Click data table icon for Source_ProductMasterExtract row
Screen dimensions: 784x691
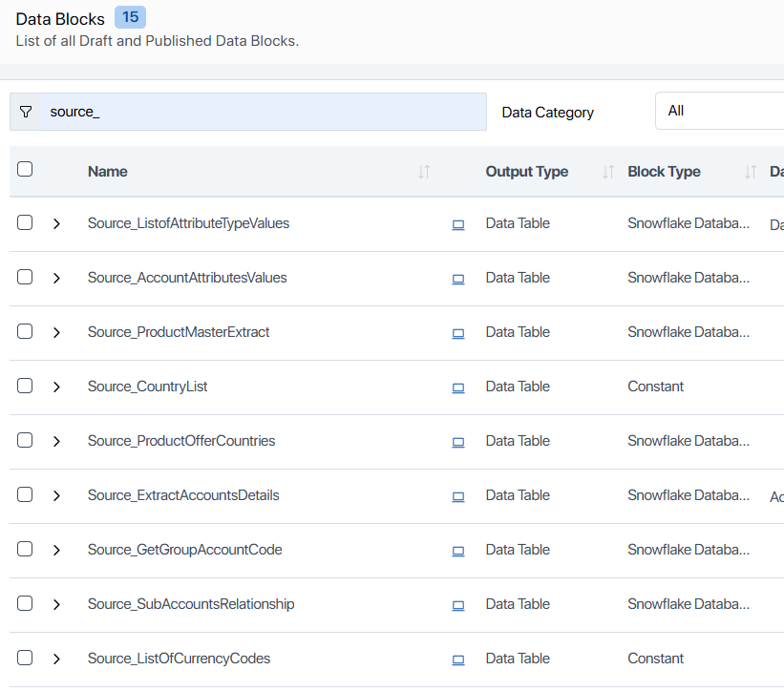[x=458, y=333]
